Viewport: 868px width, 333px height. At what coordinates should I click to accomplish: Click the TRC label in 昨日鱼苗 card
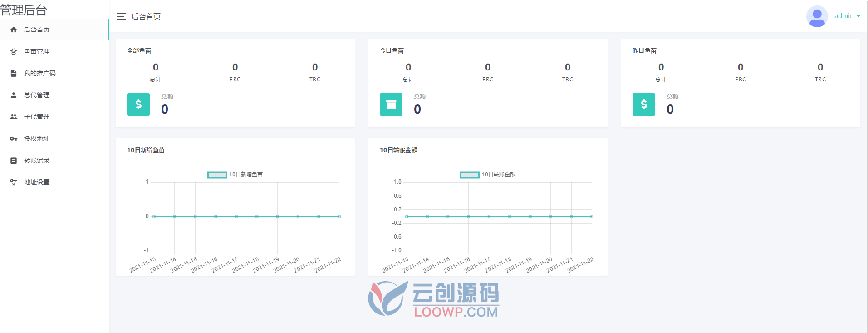pyautogui.click(x=820, y=80)
